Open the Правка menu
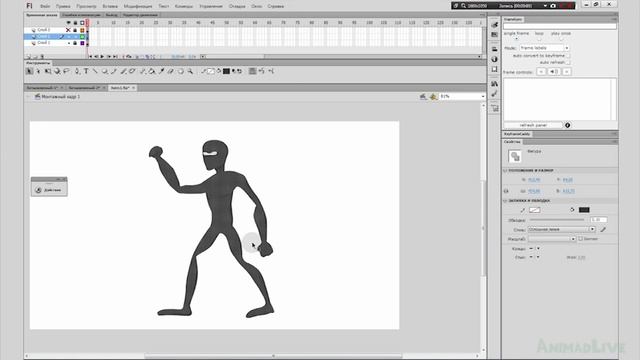The image size is (640, 360). [x=63, y=6]
